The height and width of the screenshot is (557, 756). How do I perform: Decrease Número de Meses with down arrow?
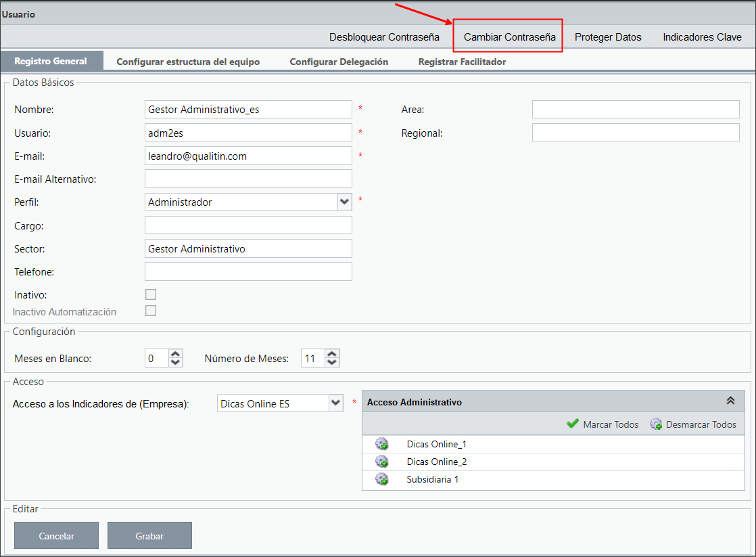coord(332,363)
